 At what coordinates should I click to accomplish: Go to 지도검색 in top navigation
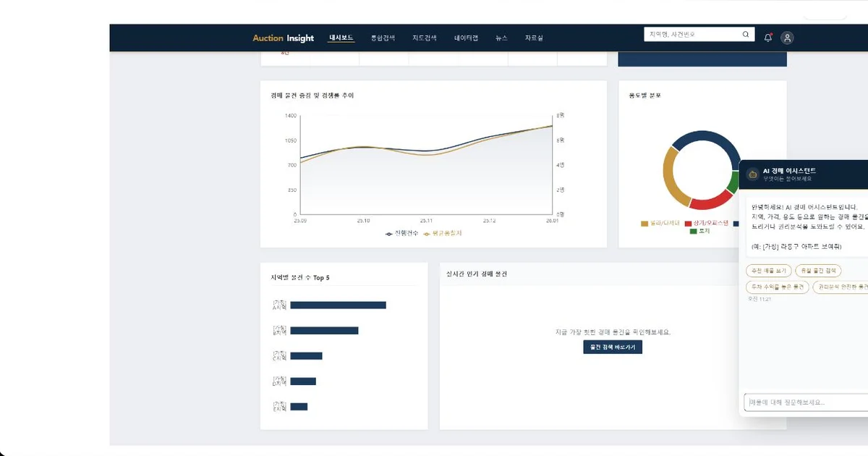(425, 38)
